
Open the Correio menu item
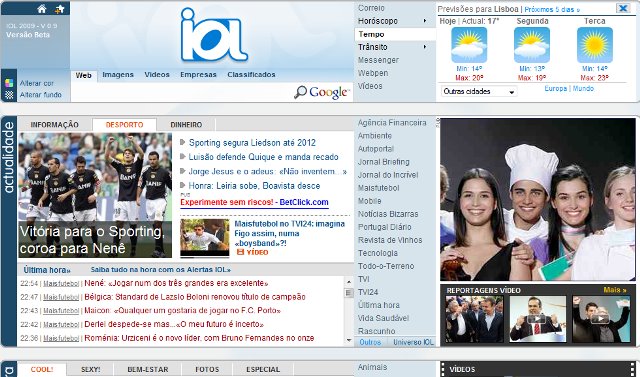coord(371,8)
